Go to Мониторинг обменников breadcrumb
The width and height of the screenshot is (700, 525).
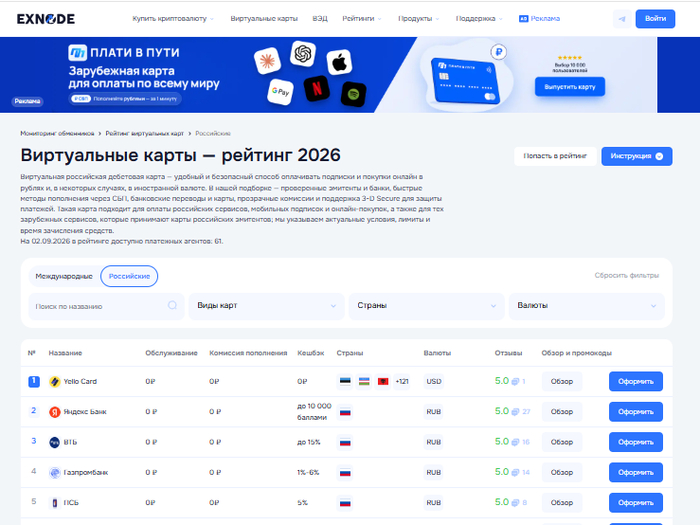point(57,133)
